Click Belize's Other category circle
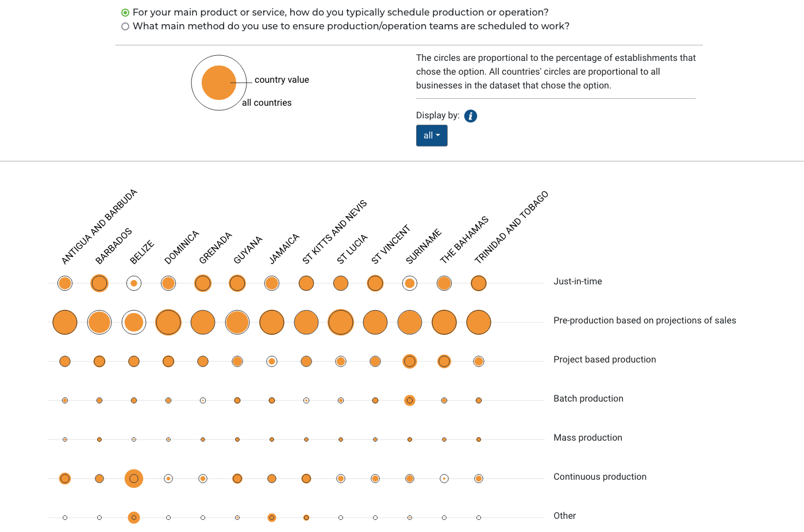The height and width of the screenshot is (532, 804). pyautogui.click(x=134, y=518)
